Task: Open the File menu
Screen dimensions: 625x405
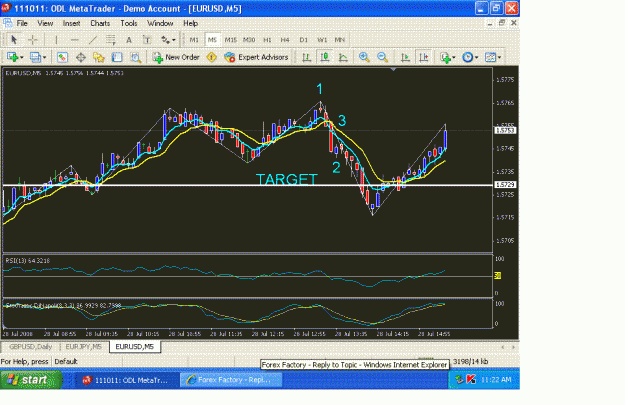Action: (x=22, y=23)
